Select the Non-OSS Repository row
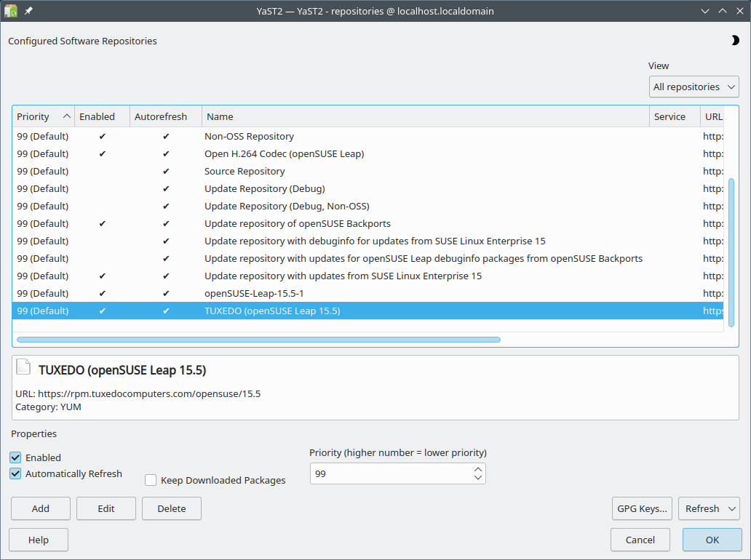751x560 pixels. point(367,137)
